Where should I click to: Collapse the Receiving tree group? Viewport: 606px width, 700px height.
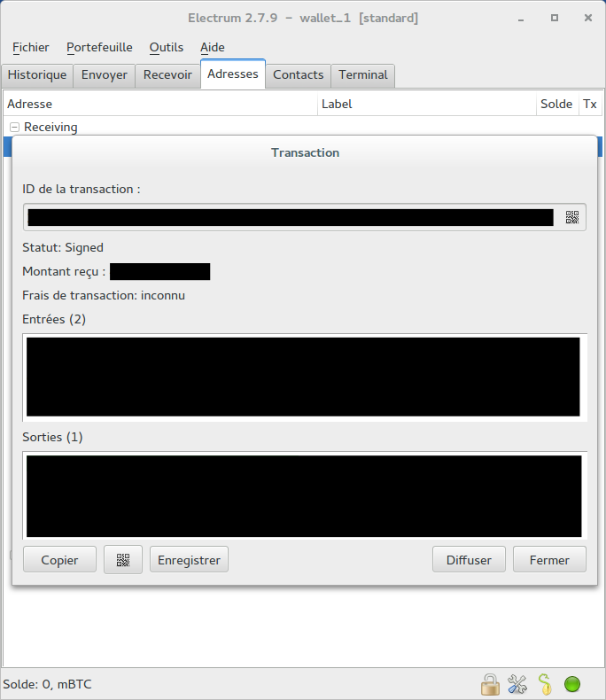[x=15, y=128]
